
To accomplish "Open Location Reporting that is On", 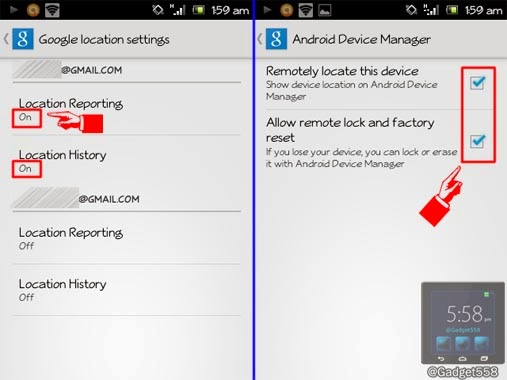I will coord(127,109).
